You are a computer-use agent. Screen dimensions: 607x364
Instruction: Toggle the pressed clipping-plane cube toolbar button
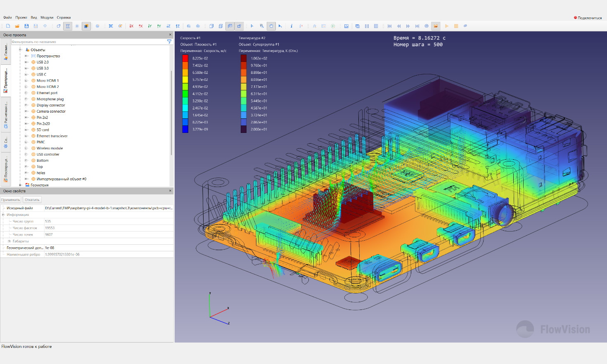coord(230,26)
